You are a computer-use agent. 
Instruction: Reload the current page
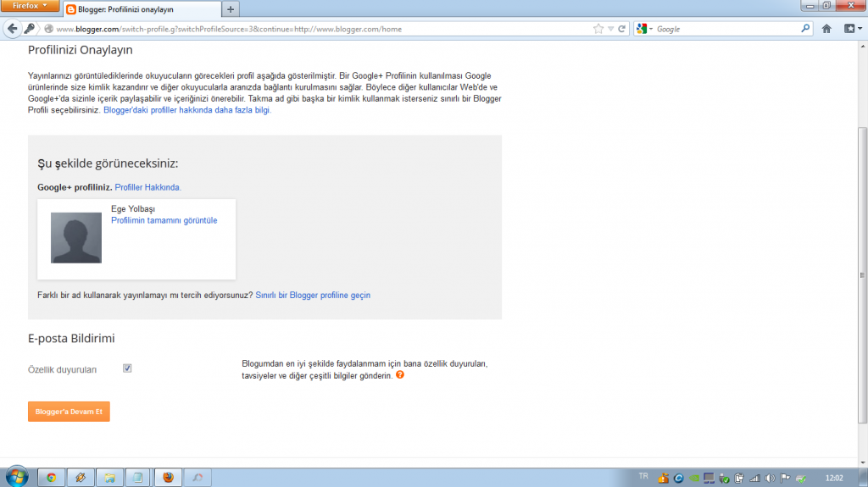pyautogui.click(x=622, y=29)
